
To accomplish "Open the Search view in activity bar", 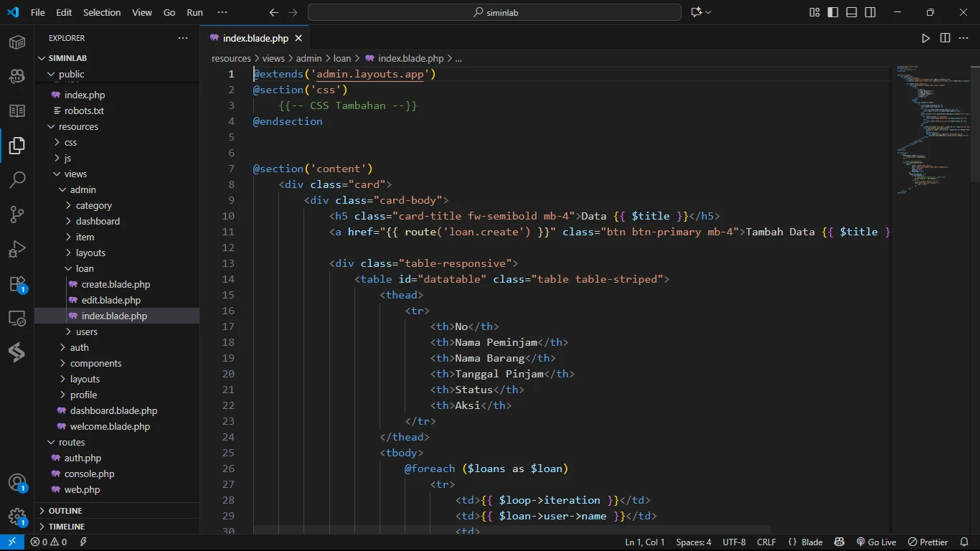I will [x=17, y=179].
